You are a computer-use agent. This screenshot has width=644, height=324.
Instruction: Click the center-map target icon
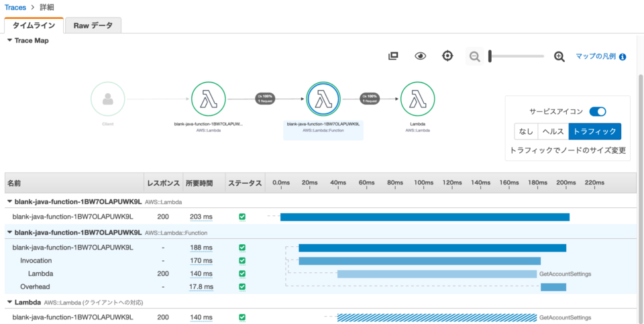pos(447,56)
